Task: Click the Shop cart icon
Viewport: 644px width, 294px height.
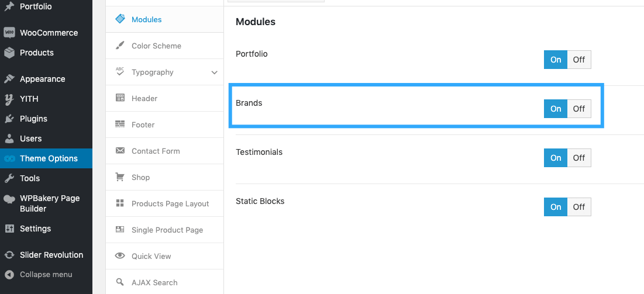Action: [x=120, y=177]
